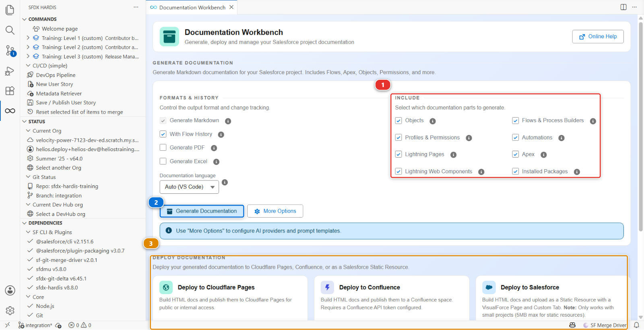The height and width of the screenshot is (330, 644).
Task: Open the Run and Debug view
Action: tap(10, 71)
